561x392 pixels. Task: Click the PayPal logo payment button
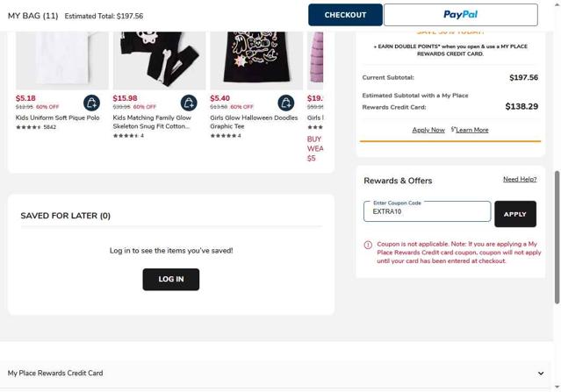pos(460,15)
